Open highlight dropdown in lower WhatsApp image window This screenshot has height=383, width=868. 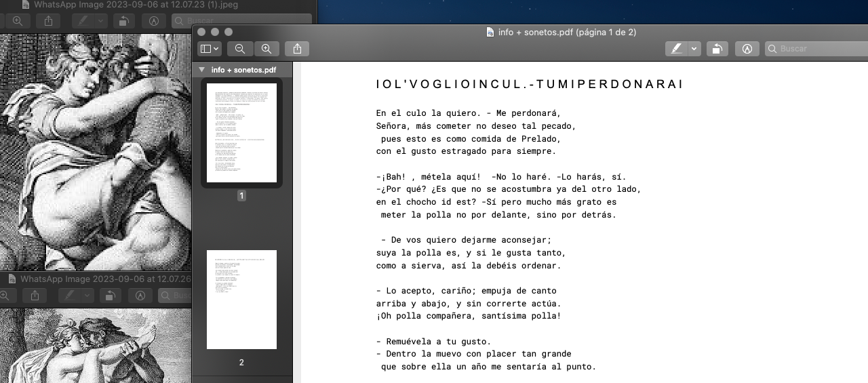(87, 296)
